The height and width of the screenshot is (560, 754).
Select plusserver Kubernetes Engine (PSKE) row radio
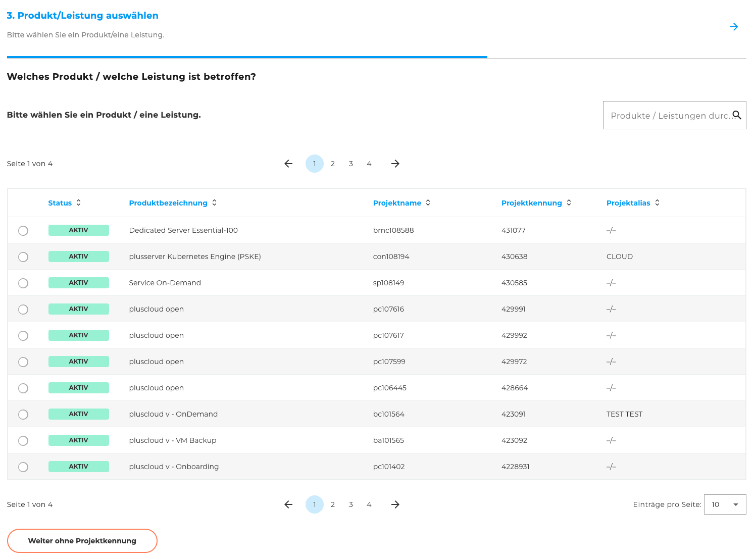[23, 257]
